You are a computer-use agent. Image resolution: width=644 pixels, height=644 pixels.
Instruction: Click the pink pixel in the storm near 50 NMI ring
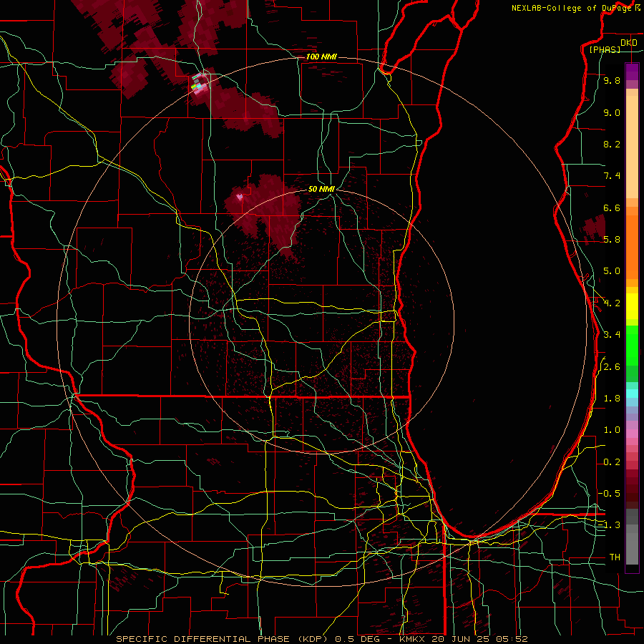pyautogui.click(x=240, y=197)
